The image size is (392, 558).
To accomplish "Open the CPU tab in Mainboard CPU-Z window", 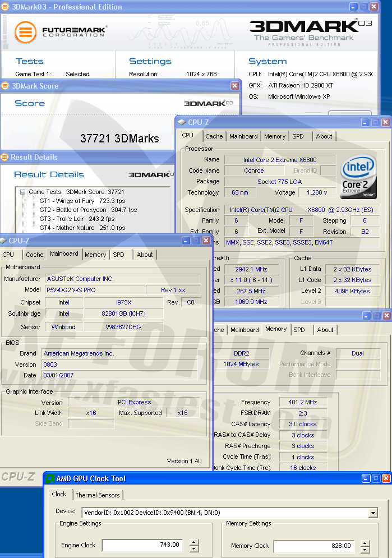I will point(8,255).
